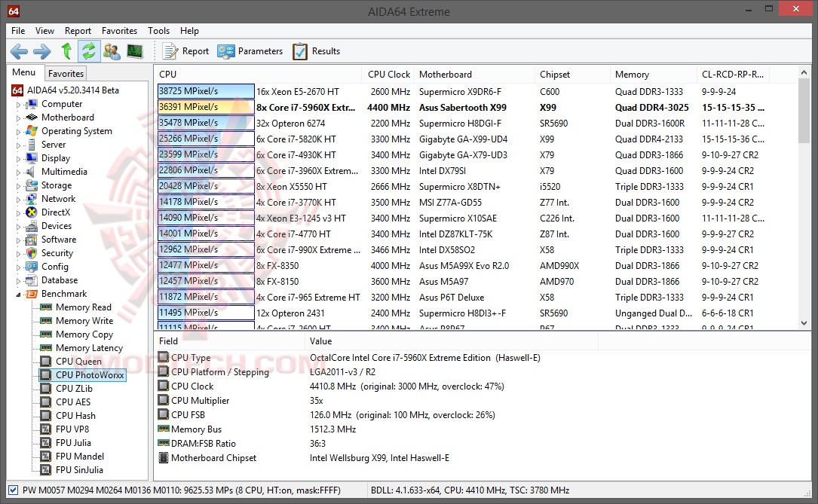This screenshot has height=504, width=818.
Task: Select the DirectX tree item
Action: click(x=56, y=212)
